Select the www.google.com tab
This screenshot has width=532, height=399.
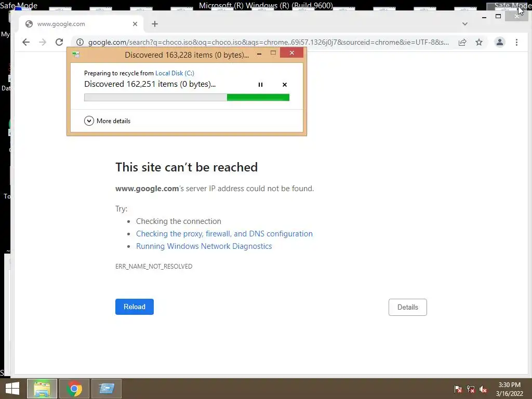coord(81,24)
